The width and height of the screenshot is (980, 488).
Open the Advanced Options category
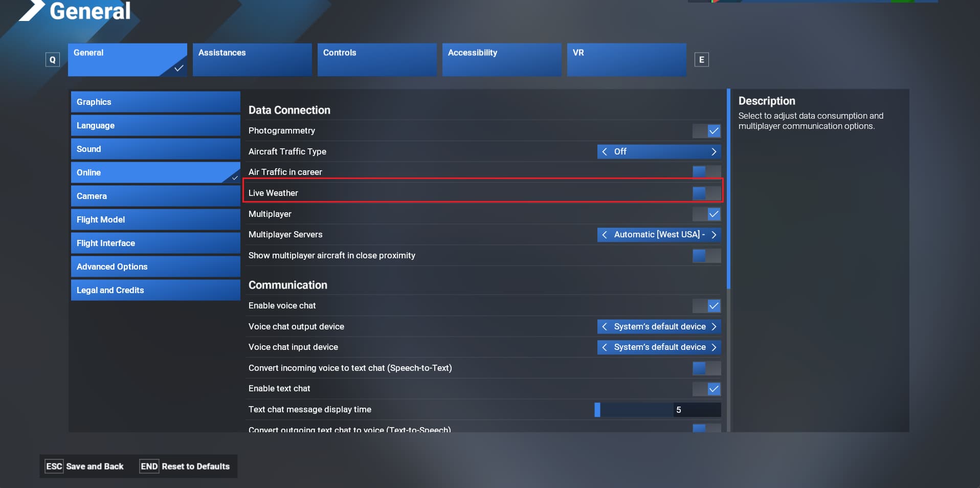pos(155,267)
